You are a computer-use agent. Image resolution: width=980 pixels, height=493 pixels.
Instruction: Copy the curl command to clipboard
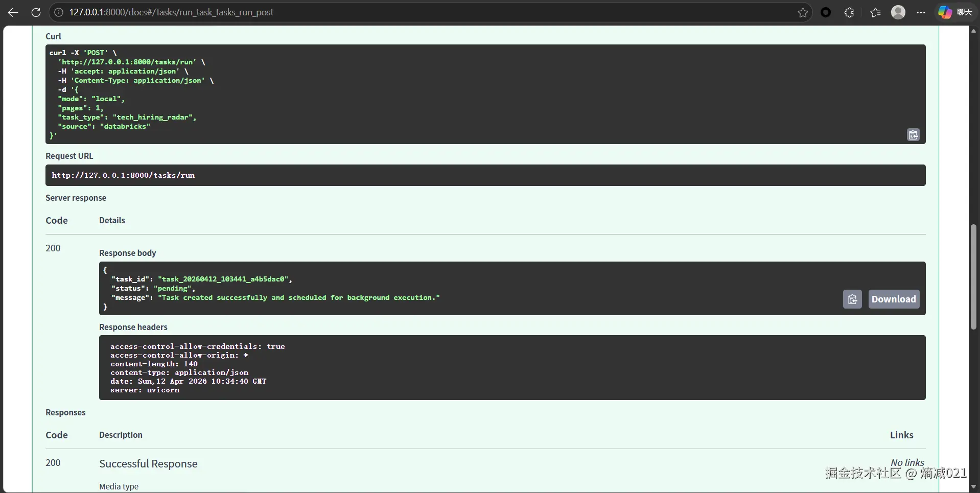click(x=914, y=134)
